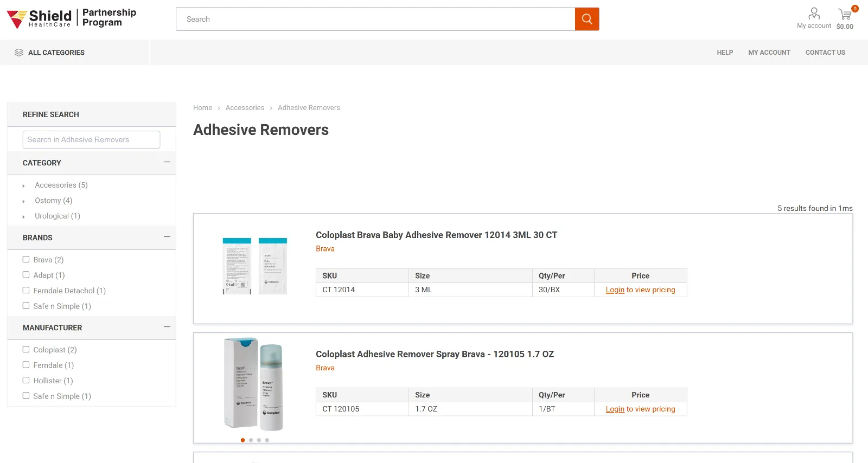Expand the Urological (1) category arrow

point(23,217)
